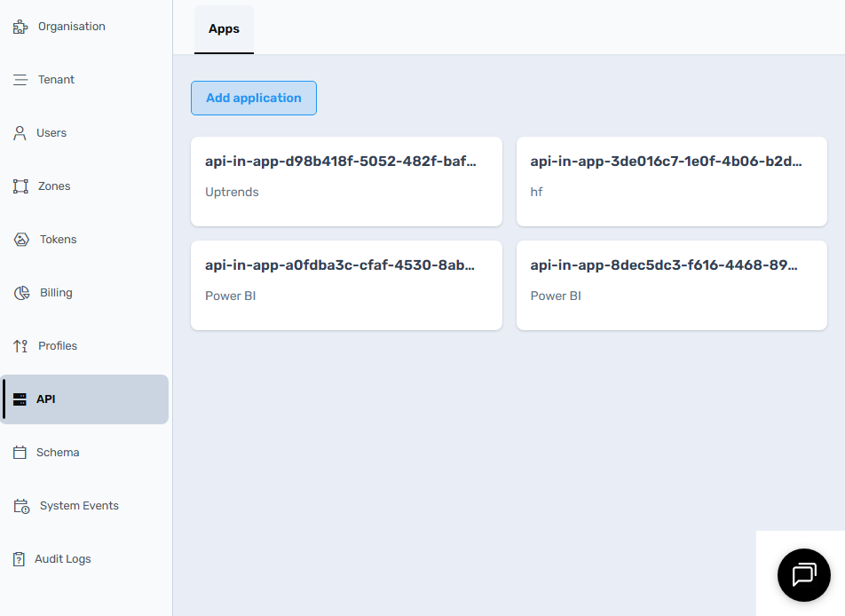Click the Audit Logs clipboard icon
Image resolution: width=845 pixels, height=616 pixels.
(19, 559)
